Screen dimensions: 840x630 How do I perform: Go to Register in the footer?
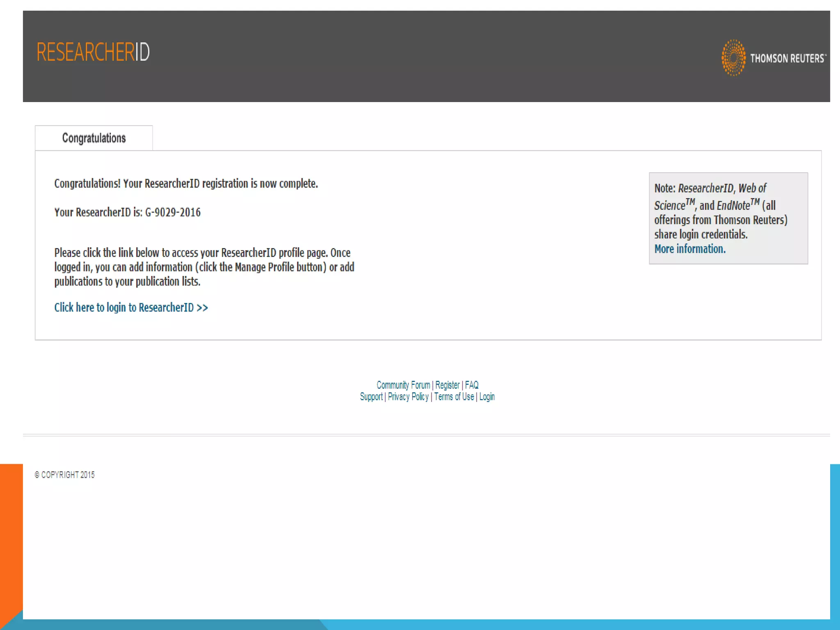[447, 385]
